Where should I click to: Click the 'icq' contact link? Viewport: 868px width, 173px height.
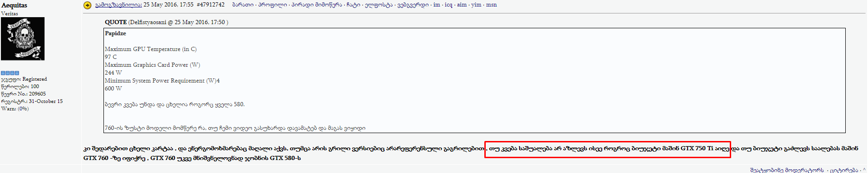coord(449,5)
